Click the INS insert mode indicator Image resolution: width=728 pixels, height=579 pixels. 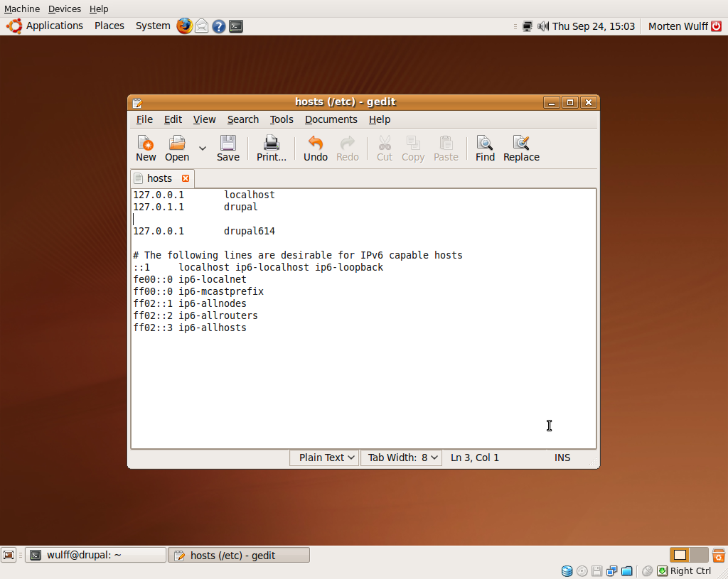tap(562, 458)
